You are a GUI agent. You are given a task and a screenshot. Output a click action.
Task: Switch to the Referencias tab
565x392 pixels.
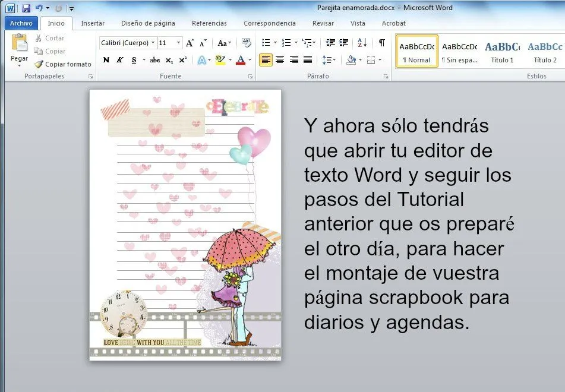pos(209,23)
